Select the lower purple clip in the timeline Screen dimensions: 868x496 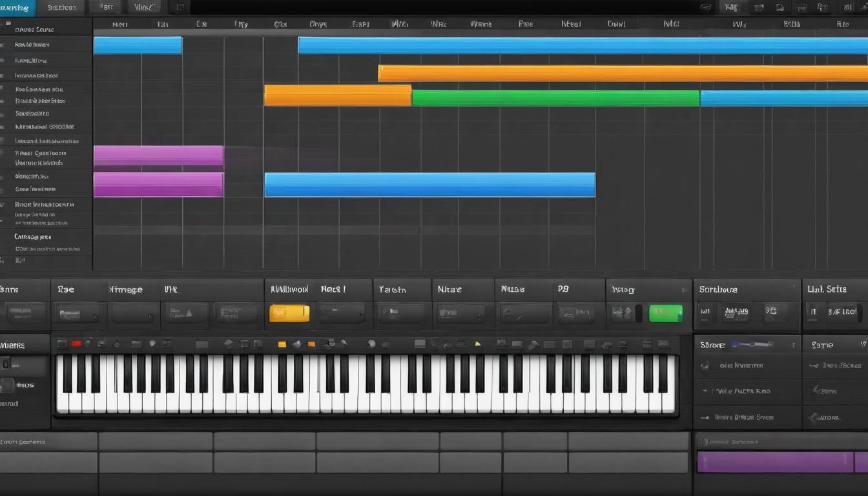(x=158, y=185)
